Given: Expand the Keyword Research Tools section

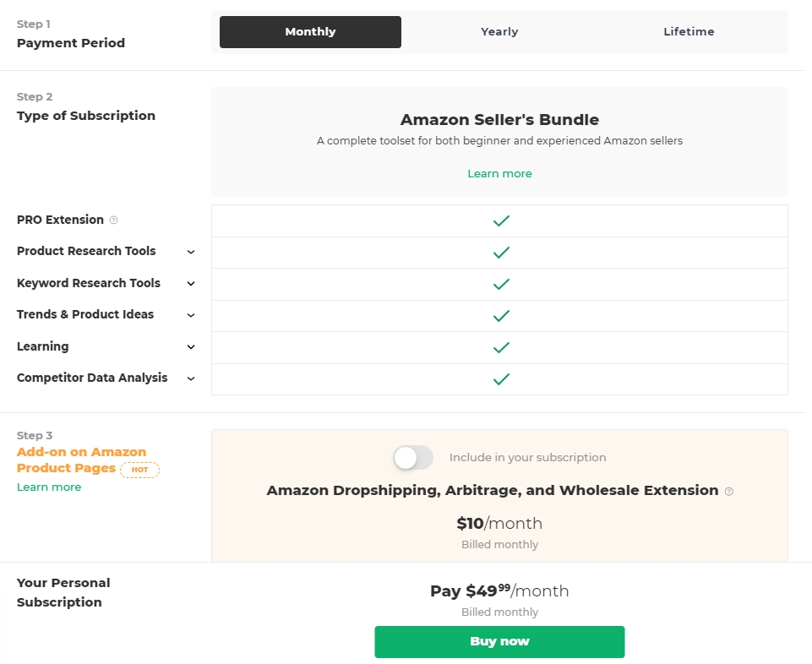Looking at the screenshot, I should 190,284.
